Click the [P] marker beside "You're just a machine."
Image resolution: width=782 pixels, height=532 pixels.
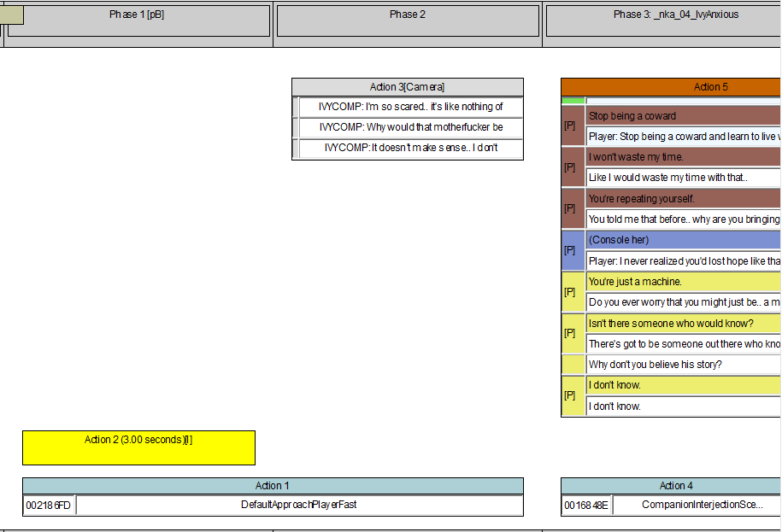pos(573,292)
